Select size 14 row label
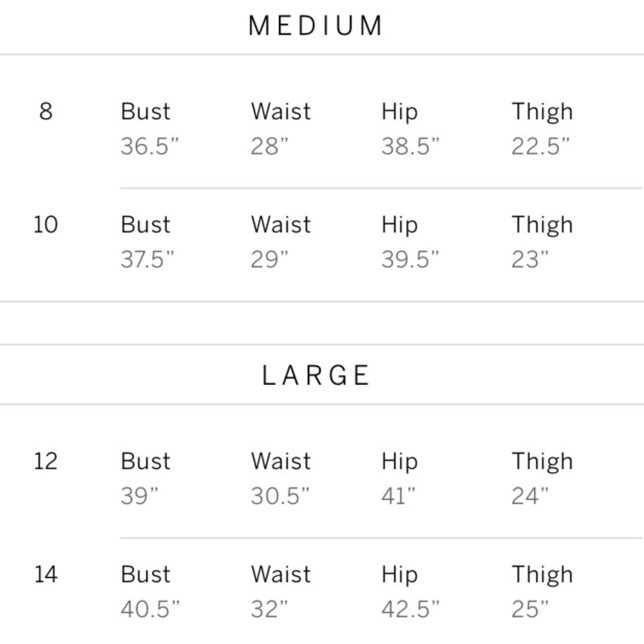This screenshot has height=644, width=644. [x=46, y=574]
